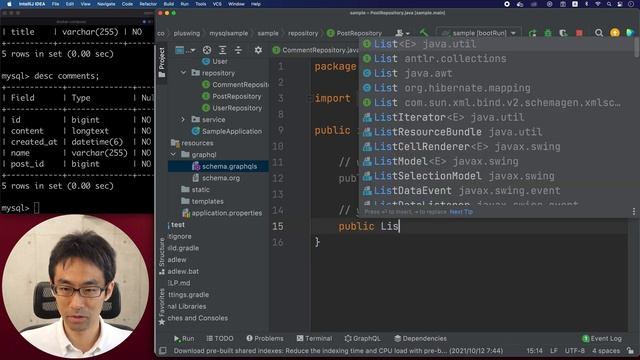Click the LF line separator status widget
Screen dimensions: 640x360
554,351
